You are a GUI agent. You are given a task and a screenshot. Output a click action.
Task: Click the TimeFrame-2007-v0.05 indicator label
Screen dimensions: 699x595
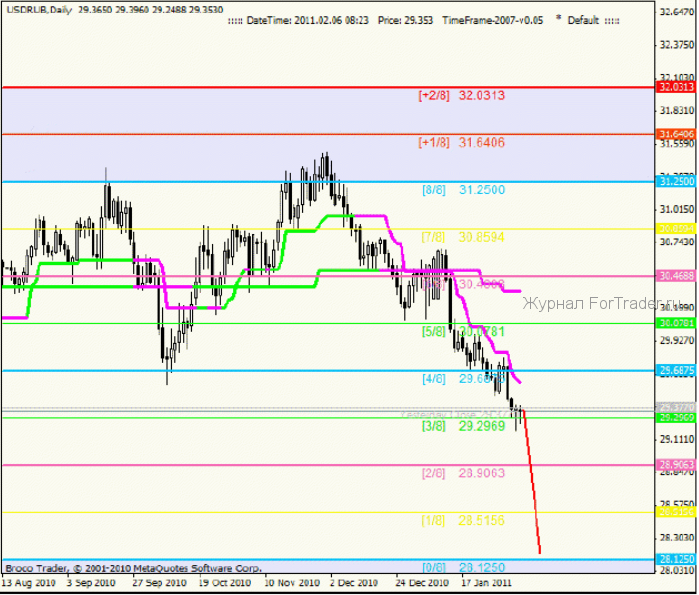tap(493, 21)
